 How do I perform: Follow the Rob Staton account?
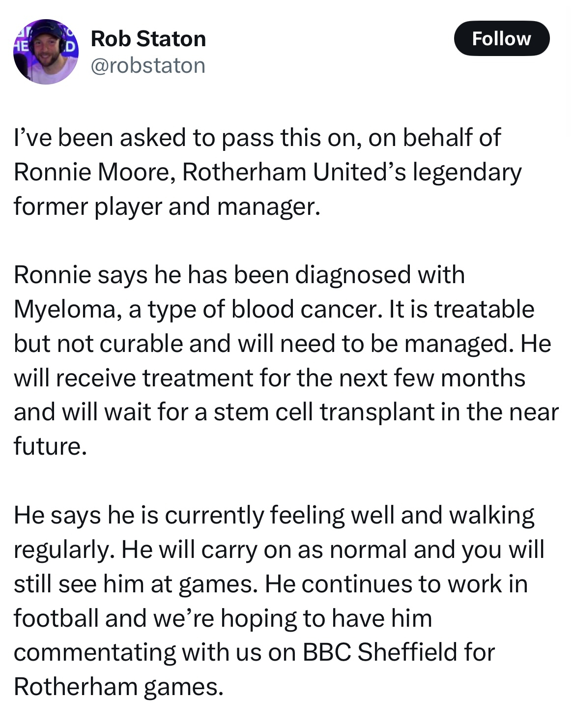coord(501,38)
